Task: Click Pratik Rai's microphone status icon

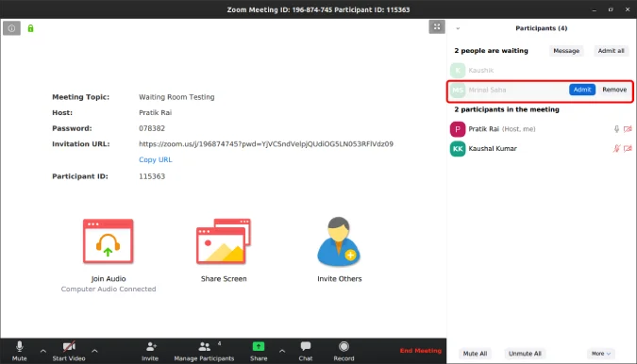Action: (x=616, y=129)
